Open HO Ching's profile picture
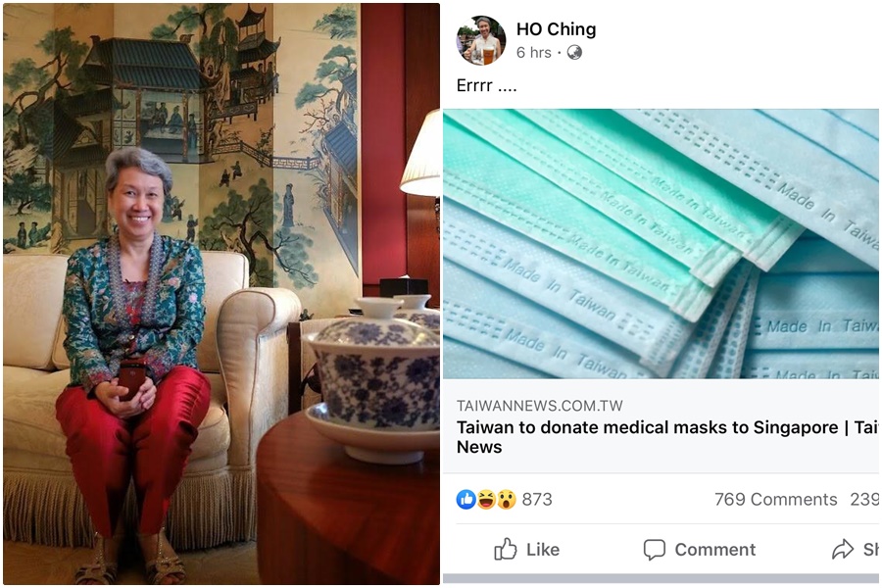This screenshot has width=882, height=588. (x=481, y=41)
